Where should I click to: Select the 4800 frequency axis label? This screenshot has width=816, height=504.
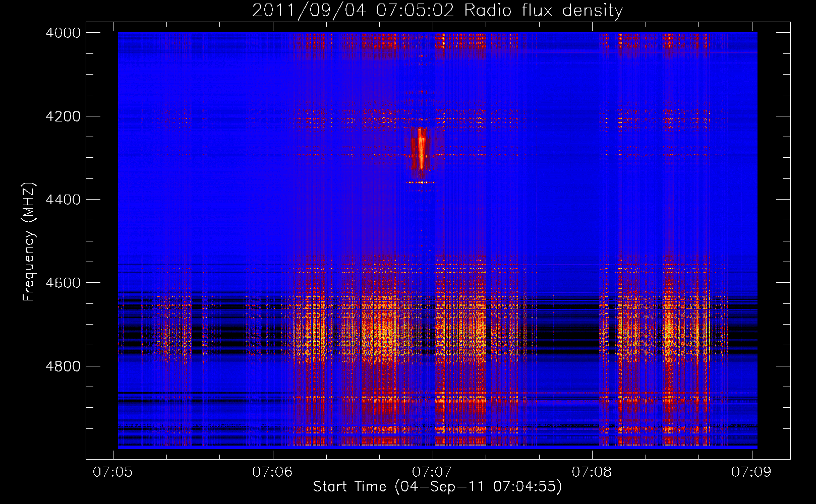coord(63,366)
